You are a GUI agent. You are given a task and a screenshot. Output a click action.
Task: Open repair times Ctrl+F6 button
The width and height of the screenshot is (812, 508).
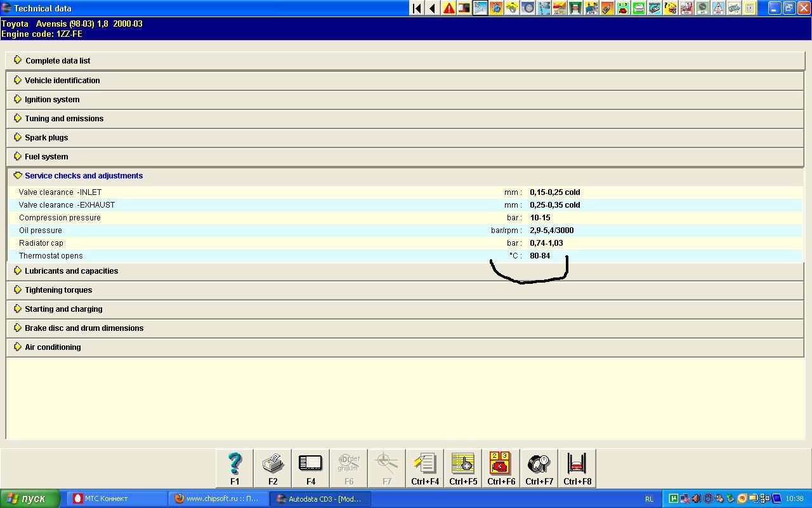501,469
